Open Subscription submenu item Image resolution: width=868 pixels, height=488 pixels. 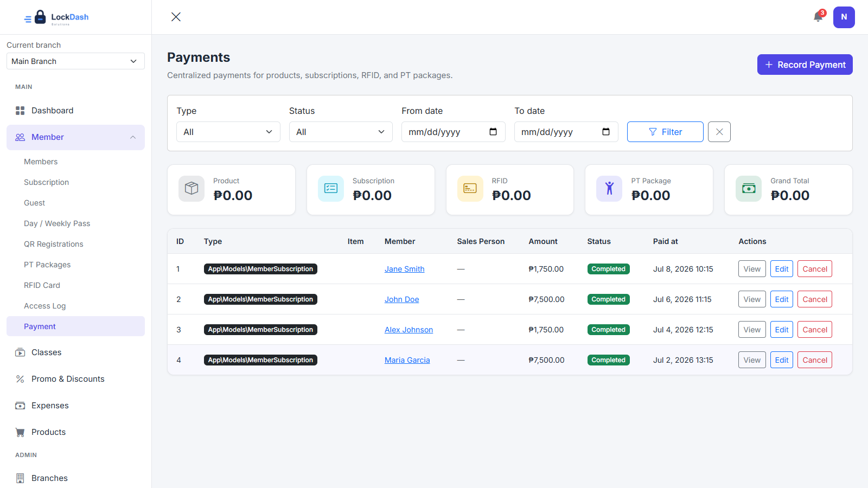pyautogui.click(x=46, y=182)
